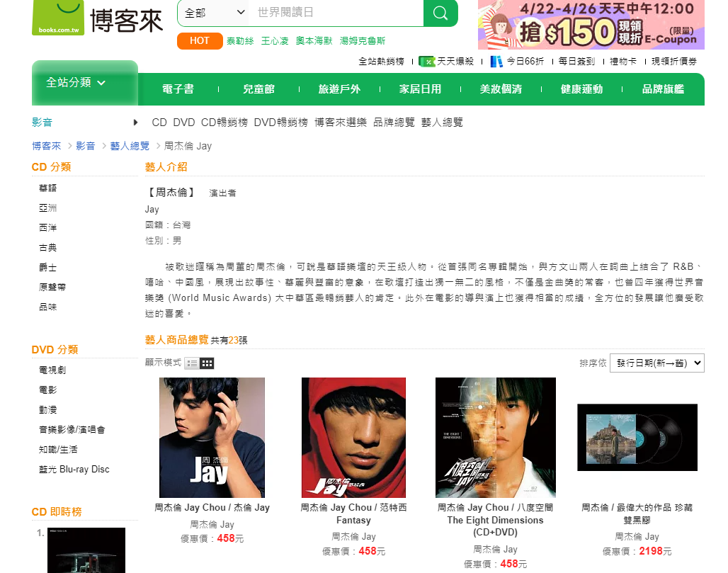
Task: Select 知識/生活 under DVD 分類
Action: point(59,450)
